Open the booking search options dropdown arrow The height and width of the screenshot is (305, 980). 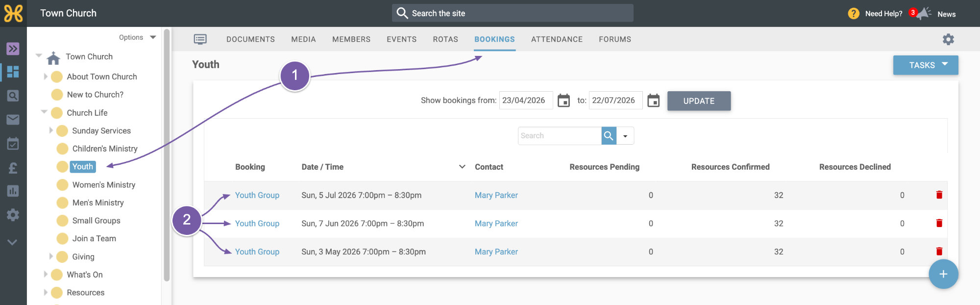625,136
